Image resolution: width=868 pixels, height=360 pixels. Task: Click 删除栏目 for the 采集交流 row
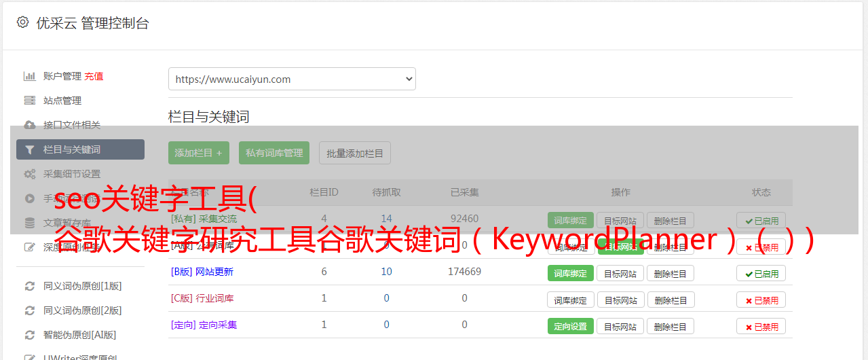pyautogui.click(x=671, y=220)
